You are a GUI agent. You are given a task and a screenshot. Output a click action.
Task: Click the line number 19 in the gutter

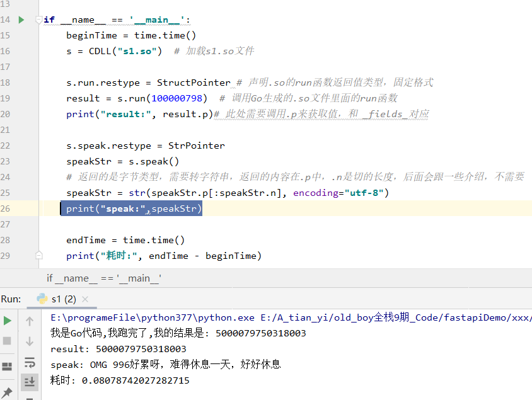click(x=5, y=98)
